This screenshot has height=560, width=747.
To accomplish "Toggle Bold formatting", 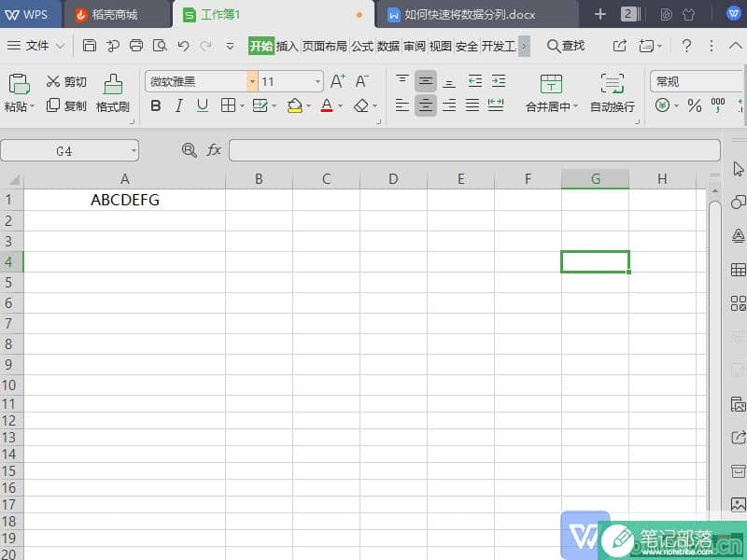I will tap(155, 105).
